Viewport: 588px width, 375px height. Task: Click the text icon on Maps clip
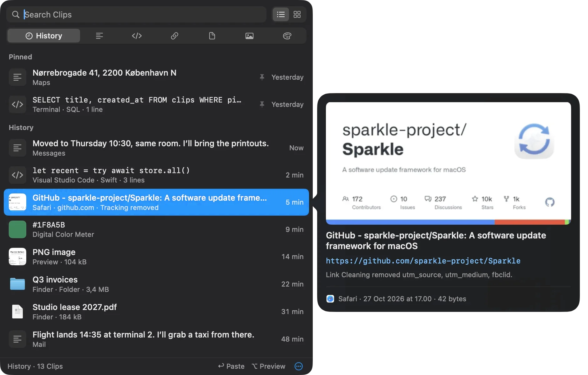[18, 77]
